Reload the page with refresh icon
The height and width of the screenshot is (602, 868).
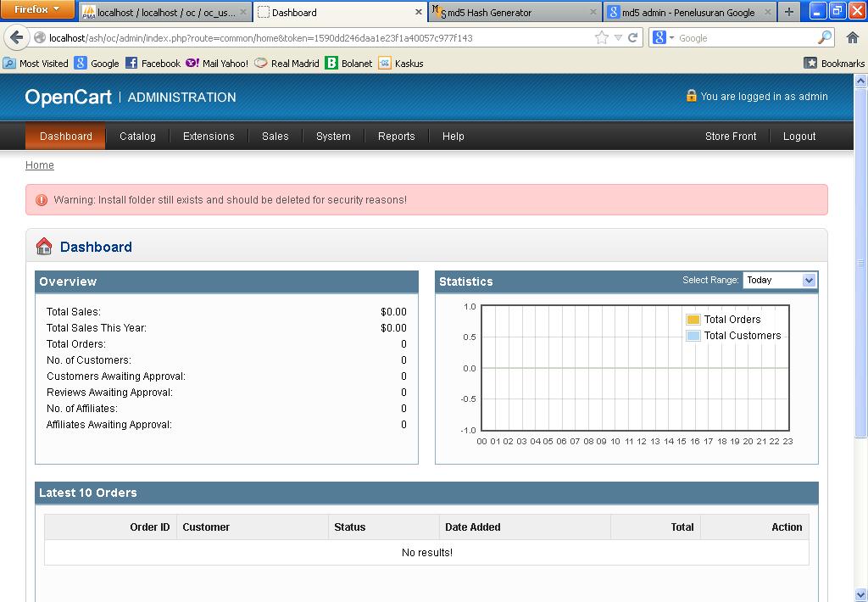click(632, 37)
